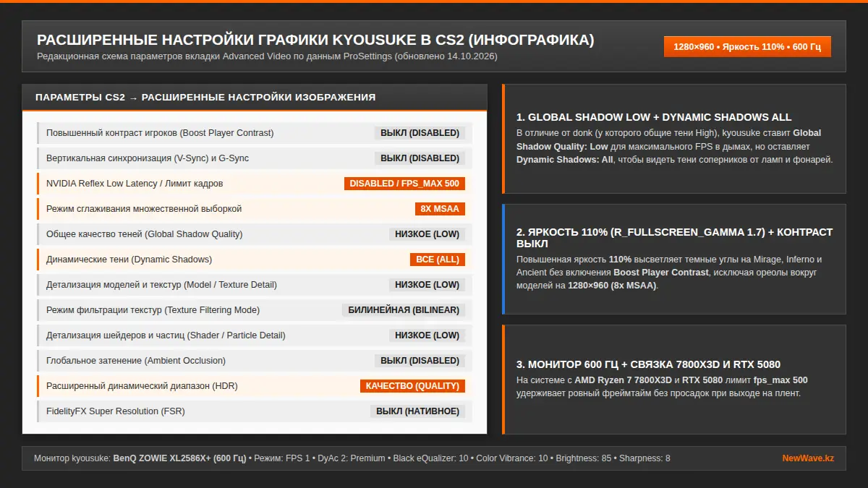
Task: Click НИЗКОЕ (LOW) for Global Shadow Quality
Action: (427, 234)
